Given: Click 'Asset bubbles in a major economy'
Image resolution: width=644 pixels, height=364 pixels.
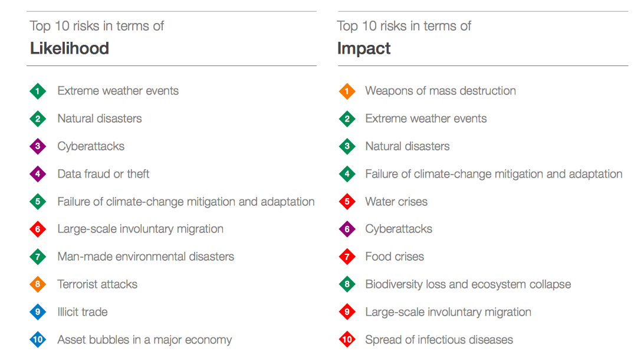Looking at the screenshot, I should click(144, 340).
